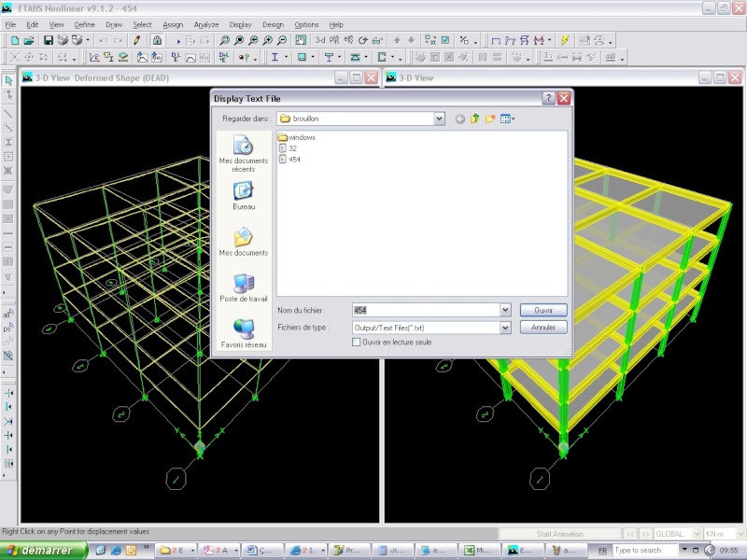Open the Assign menu
The image size is (747, 560).
pyautogui.click(x=173, y=25)
